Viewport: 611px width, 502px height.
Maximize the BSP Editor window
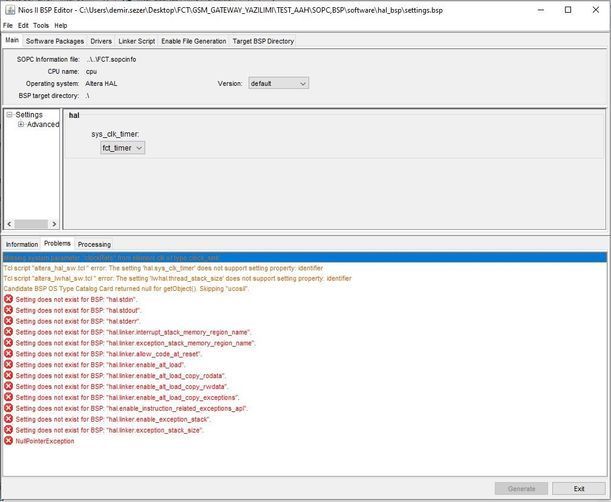(568, 10)
